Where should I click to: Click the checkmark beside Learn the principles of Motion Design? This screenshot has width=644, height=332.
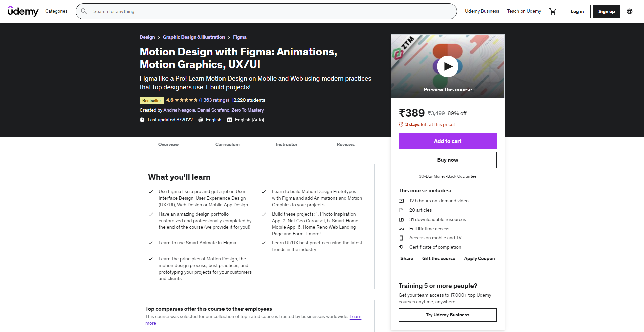[x=151, y=259]
